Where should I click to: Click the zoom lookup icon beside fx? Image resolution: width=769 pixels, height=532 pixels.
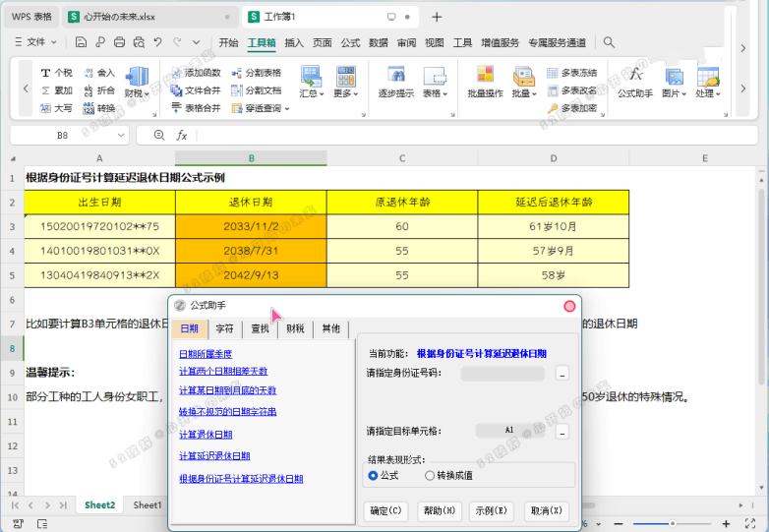click(159, 135)
